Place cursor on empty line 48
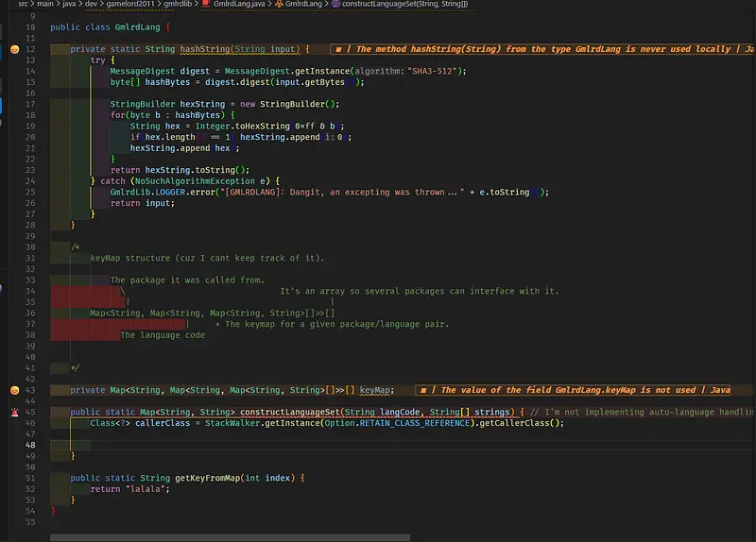Screen dimensions: 756x542 283,445
